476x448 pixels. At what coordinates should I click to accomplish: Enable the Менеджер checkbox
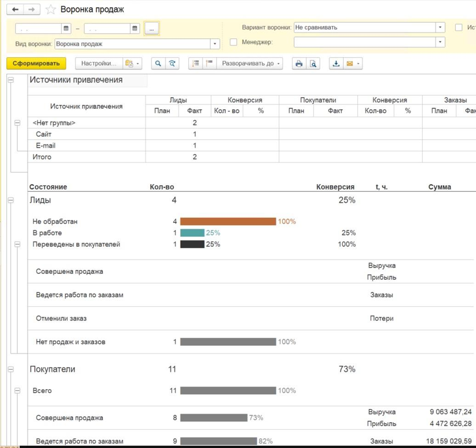(233, 42)
